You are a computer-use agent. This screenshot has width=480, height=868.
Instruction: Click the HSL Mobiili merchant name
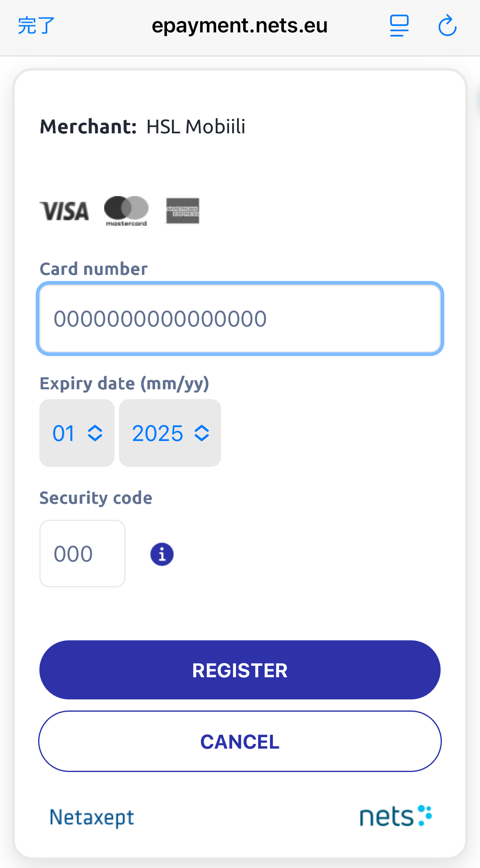coord(196,127)
